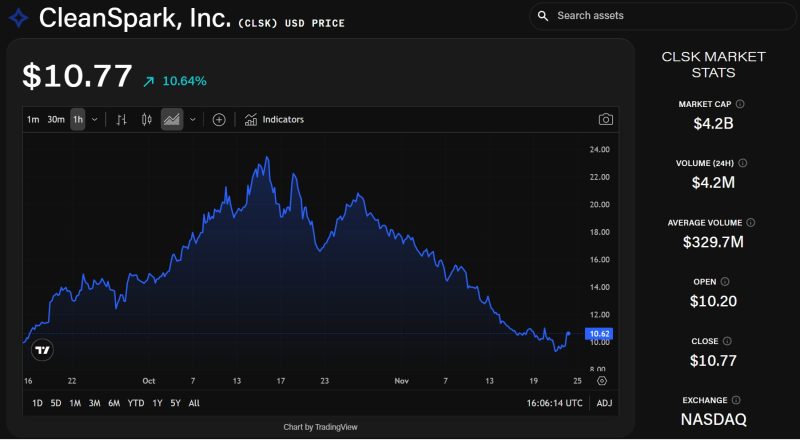Switch to candlestick chart style
Screen dimensions: 800x440
[x=147, y=120]
